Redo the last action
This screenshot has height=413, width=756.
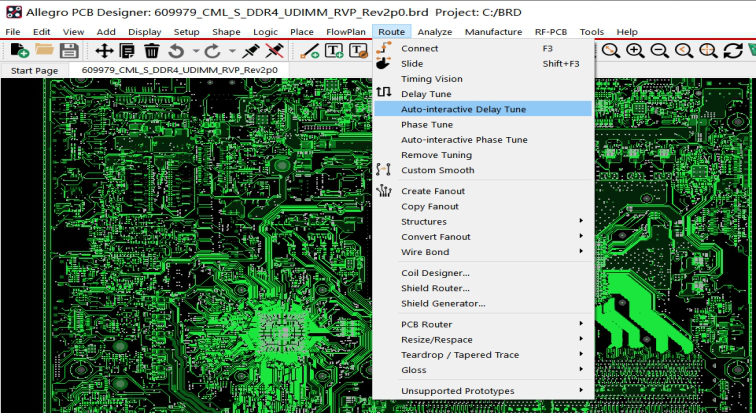click(212, 51)
